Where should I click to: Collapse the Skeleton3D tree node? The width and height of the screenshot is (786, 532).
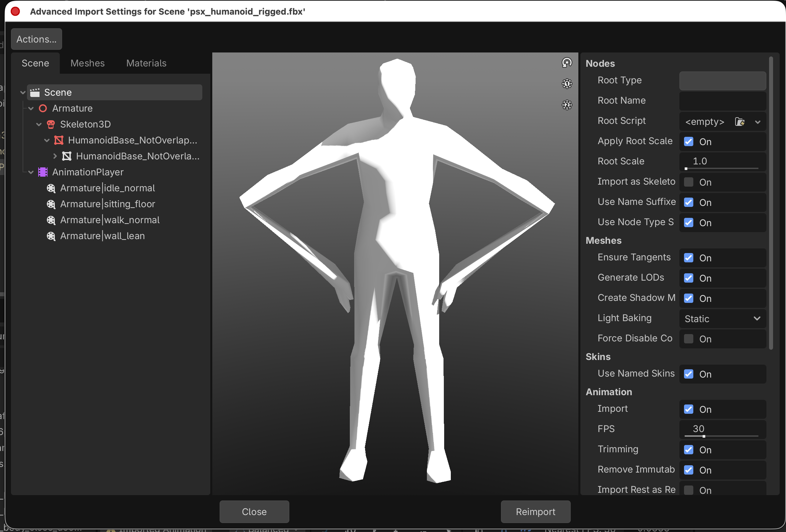tap(39, 125)
